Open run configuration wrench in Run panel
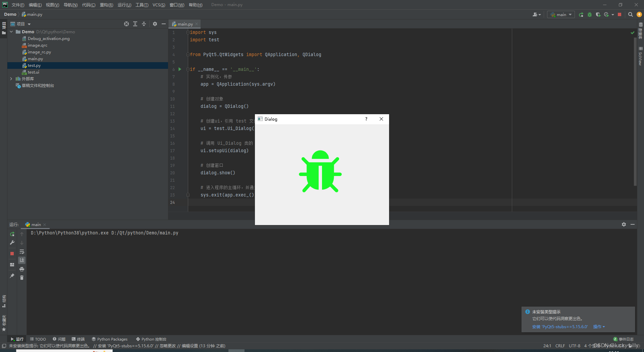 (x=12, y=243)
